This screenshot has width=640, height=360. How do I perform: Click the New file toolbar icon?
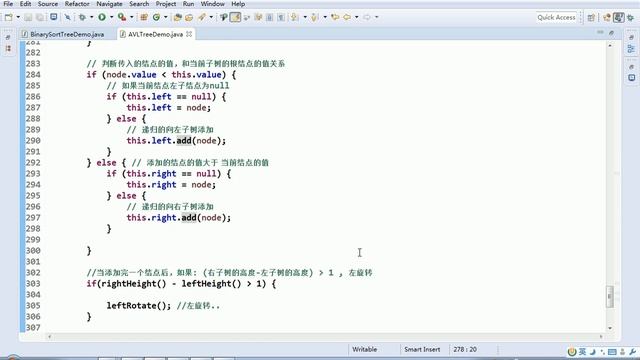[x=8, y=17]
